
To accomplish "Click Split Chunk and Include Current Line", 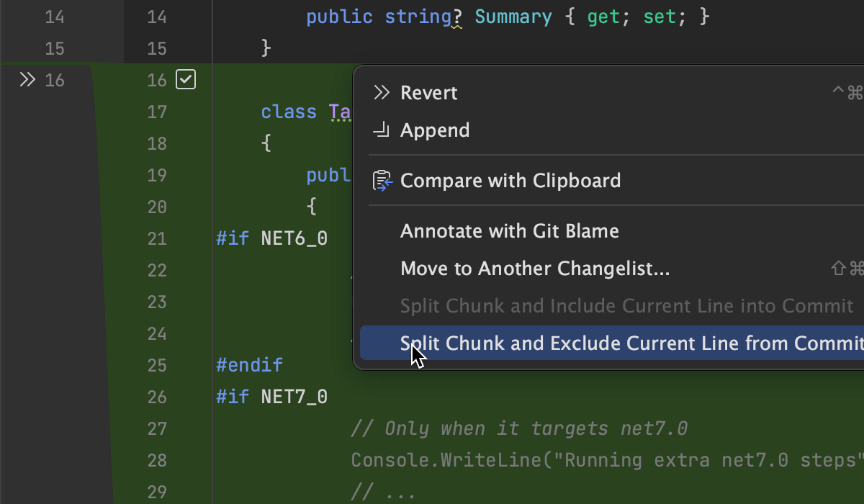I will pos(626,306).
